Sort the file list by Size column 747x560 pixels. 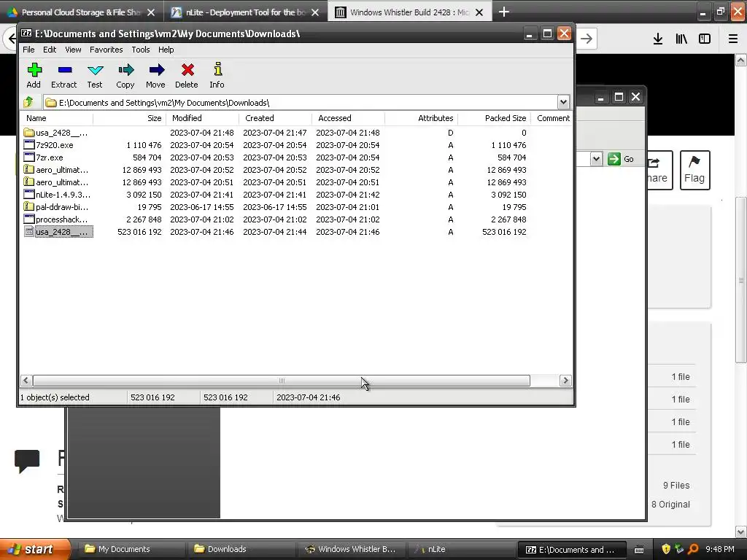point(129,118)
